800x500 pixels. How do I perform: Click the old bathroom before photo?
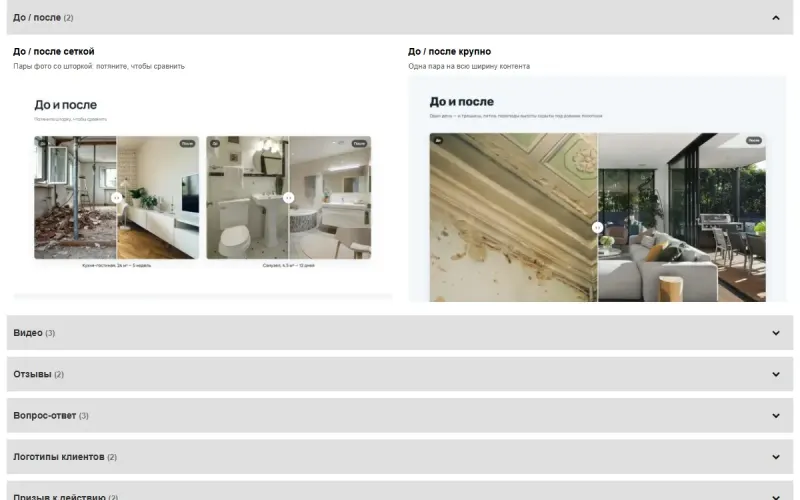pyautogui.click(x=247, y=197)
